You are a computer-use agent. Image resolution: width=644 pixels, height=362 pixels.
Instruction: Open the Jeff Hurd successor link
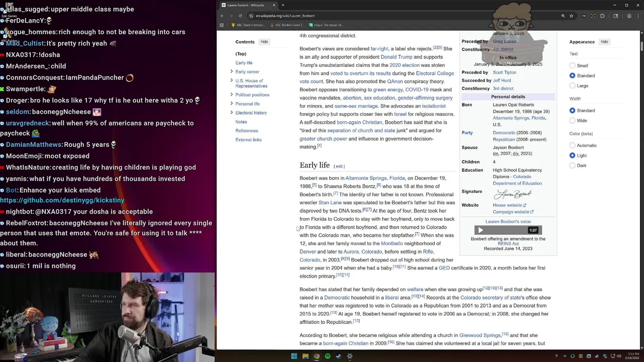[x=502, y=80]
